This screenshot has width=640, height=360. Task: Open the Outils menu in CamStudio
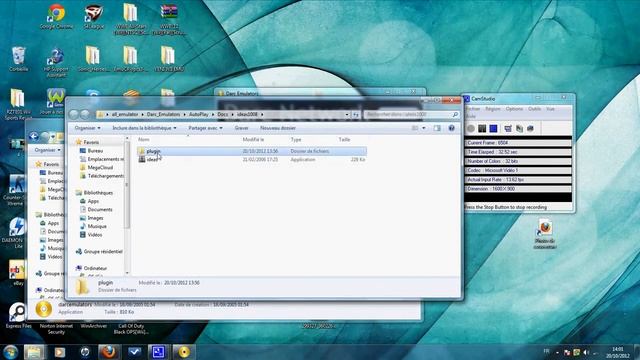pyautogui.click(x=534, y=109)
